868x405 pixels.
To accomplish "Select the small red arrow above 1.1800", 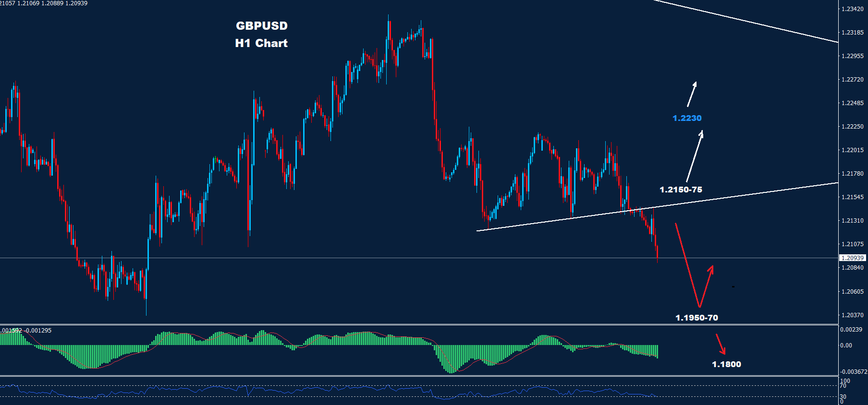I will [721, 344].
